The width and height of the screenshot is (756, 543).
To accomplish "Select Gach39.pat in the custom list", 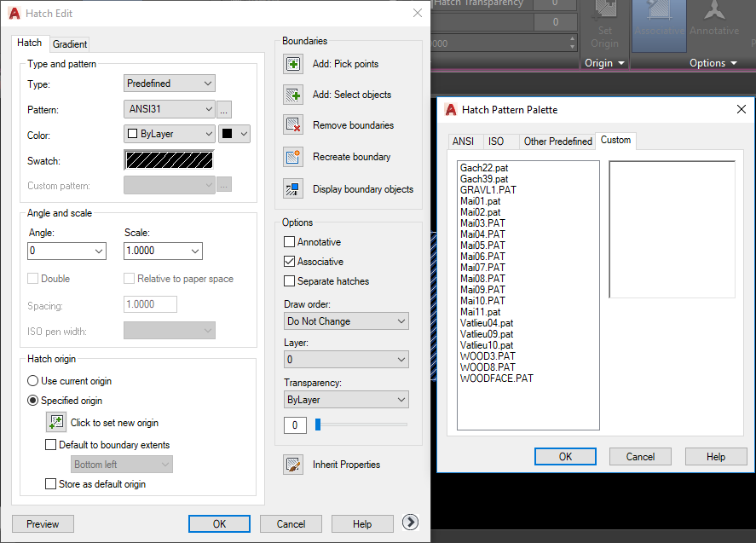I will pos(484,179).
